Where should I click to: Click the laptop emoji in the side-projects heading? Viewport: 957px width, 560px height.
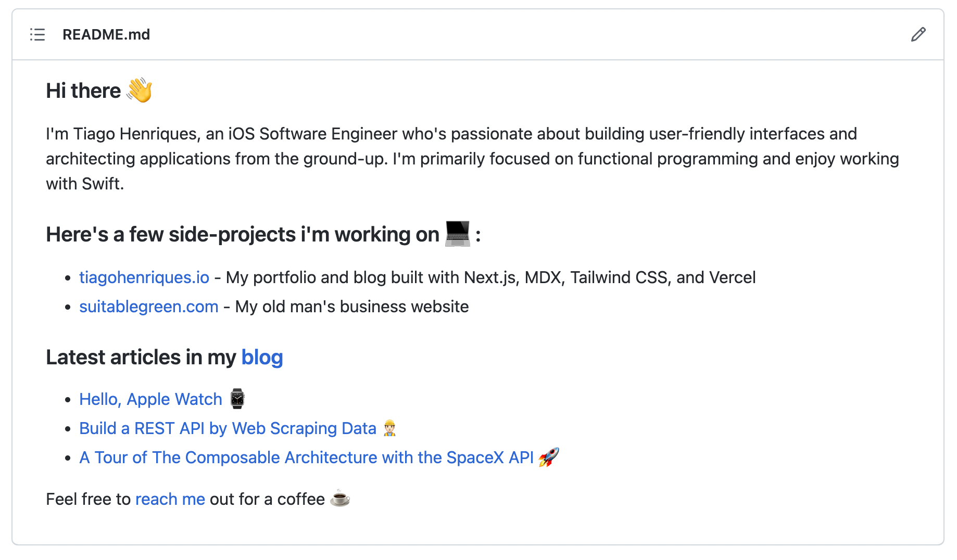point(456,234)
